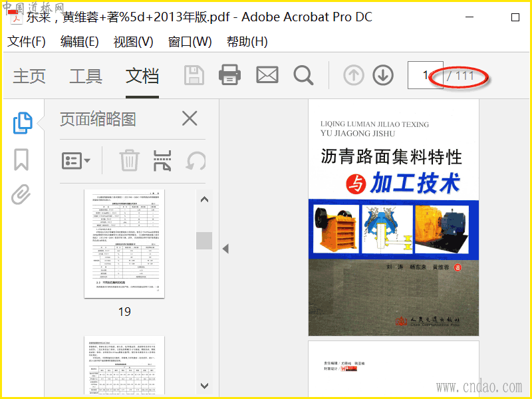Minimize the Acrobat window

pyautogui.click(x=469, y=17)
